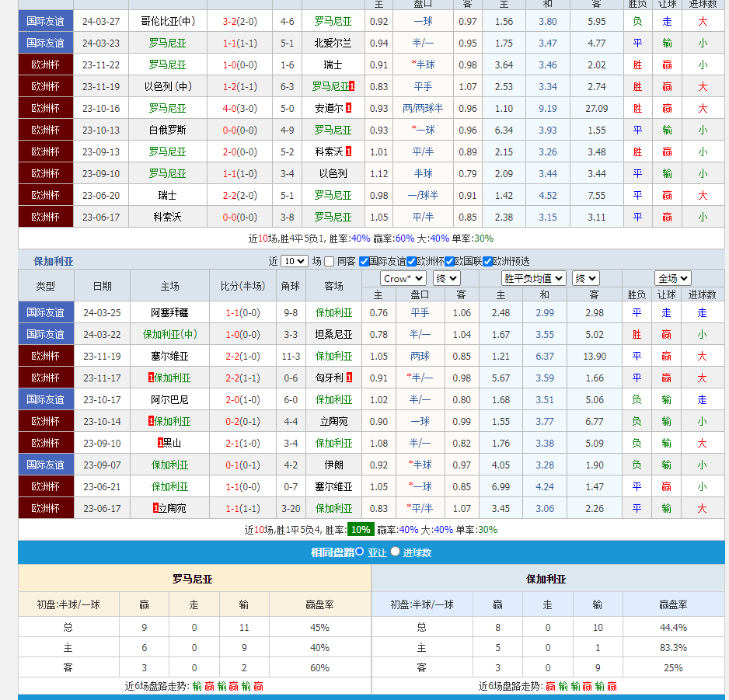Uncheck the 欧国联 filter checkbox
Viewport: 729px width, 700px height.
[459, 262]
